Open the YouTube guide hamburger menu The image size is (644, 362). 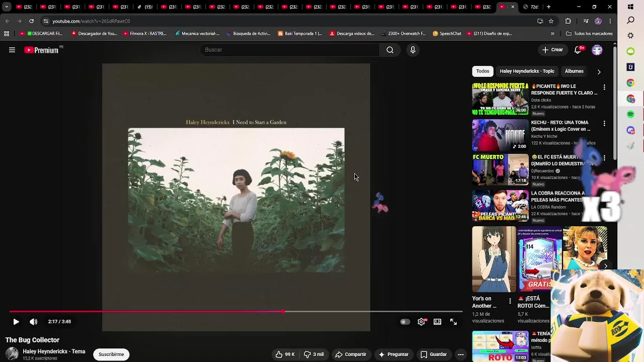click(x=12, y=50)
